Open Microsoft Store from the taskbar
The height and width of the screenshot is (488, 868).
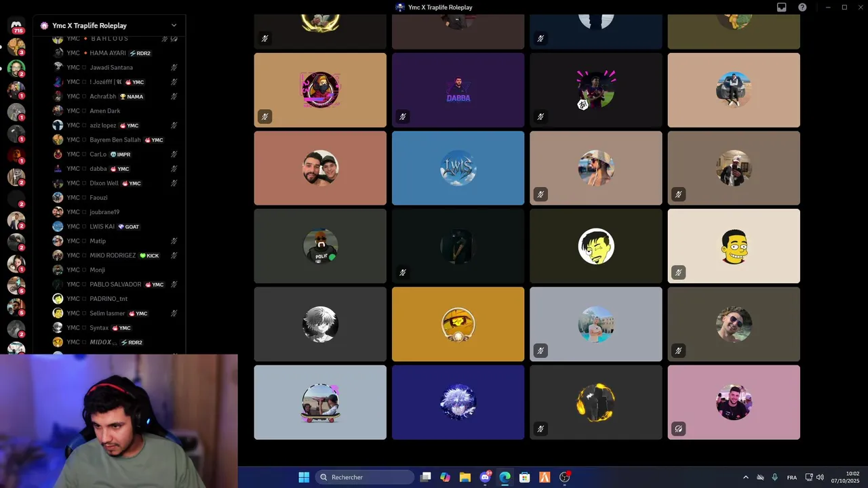point(524,477)
